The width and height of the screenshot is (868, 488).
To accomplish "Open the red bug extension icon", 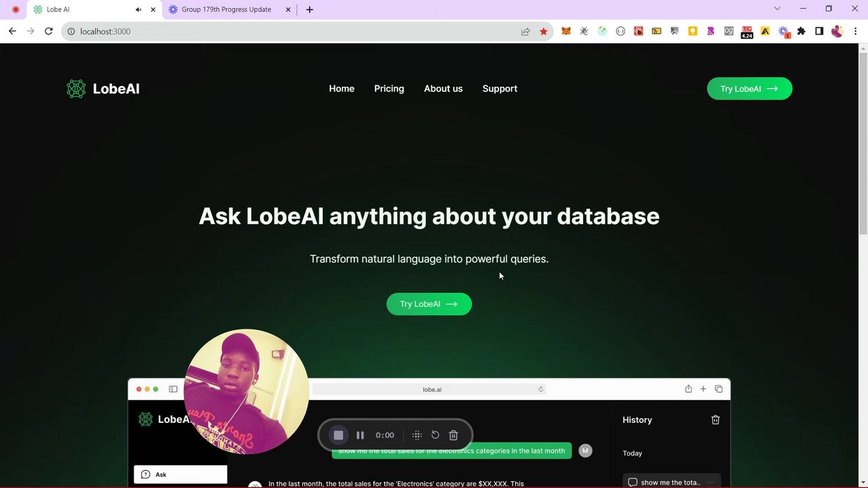I will click(x=638, y=31).
